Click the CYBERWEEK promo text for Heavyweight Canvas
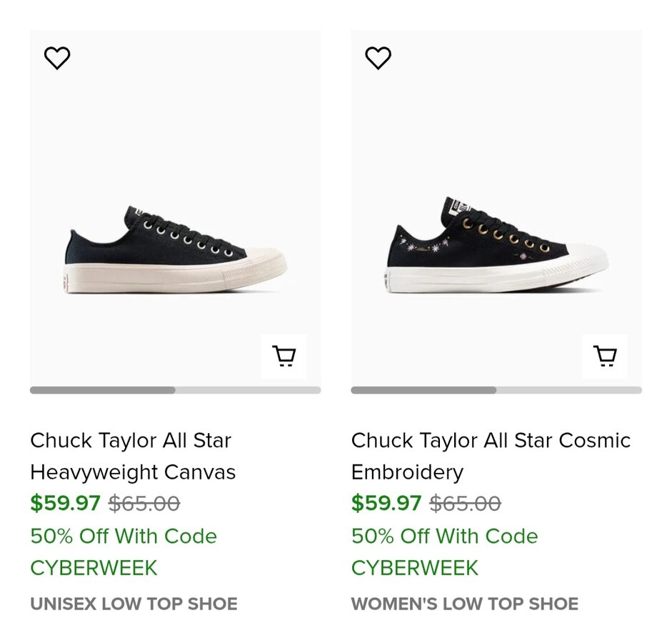This screenshot has width=672, height=643. [94, 567]
